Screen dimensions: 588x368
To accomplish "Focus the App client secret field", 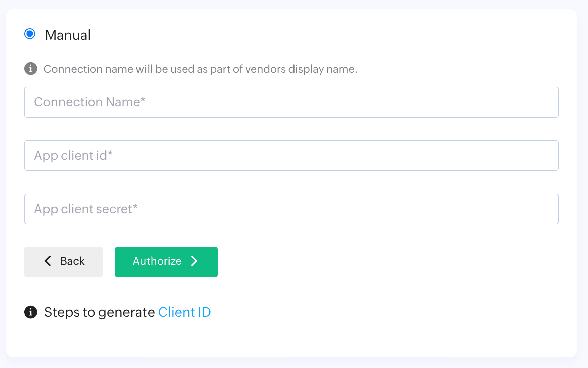I will click(291, 209).
